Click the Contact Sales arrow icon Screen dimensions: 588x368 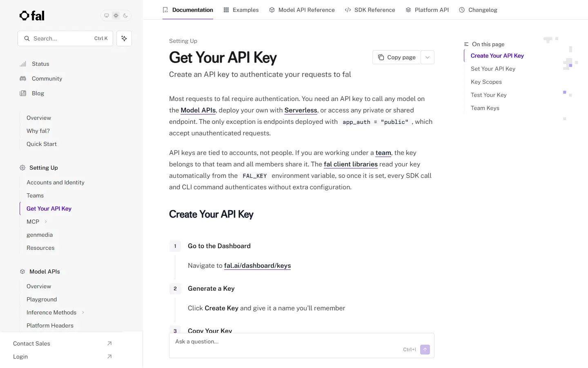[x=109, y=343]
